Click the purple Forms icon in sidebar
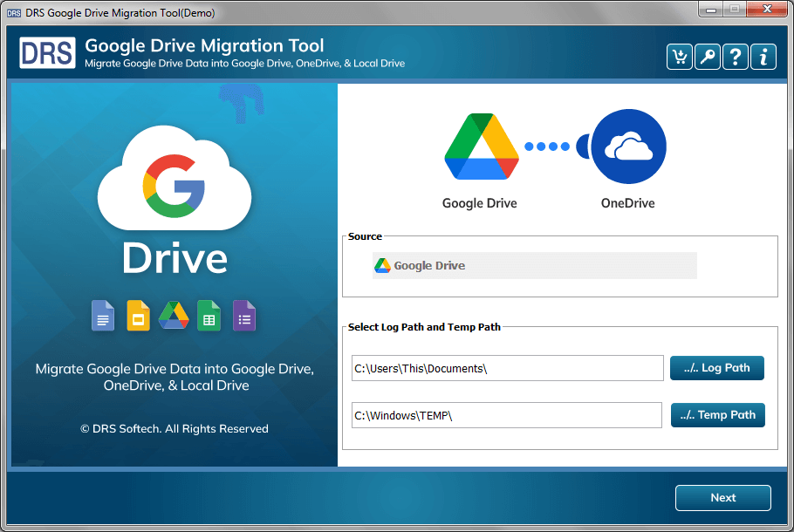The width and height of the screenshot is (794, 532). pyautogui.click(x=243, y=316)
